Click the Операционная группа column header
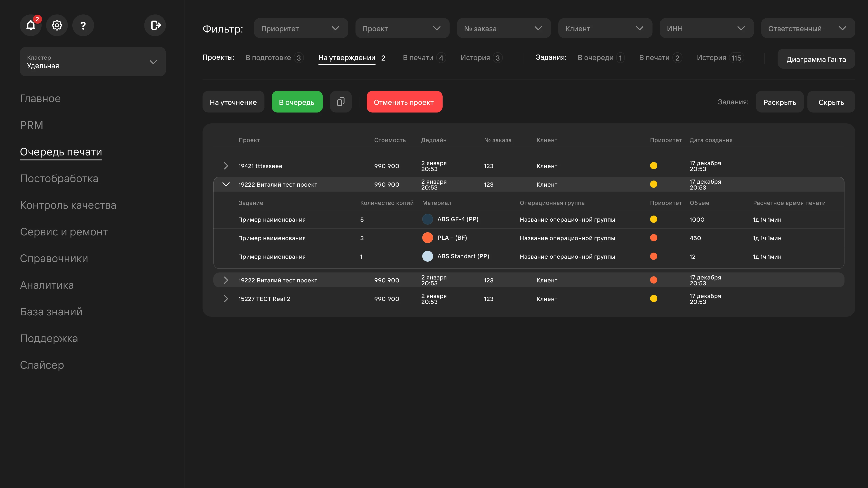Screen dimensions: 868x488 (x=552, y=203)
